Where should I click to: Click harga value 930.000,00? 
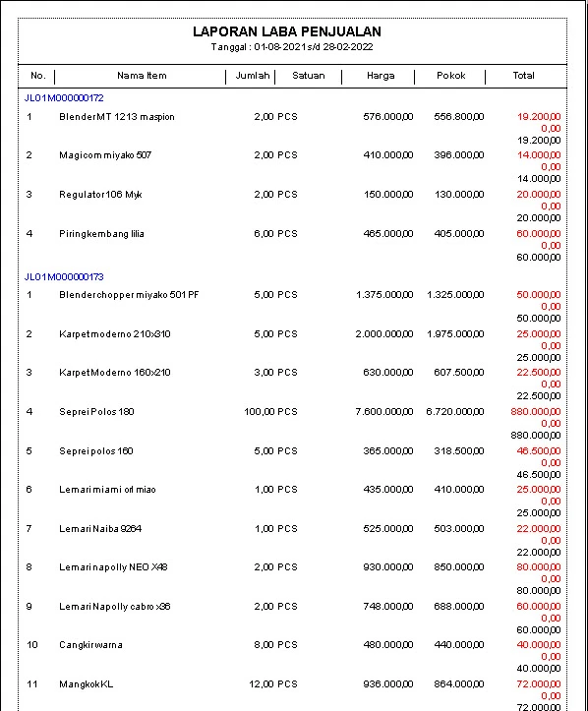[388, 566]
